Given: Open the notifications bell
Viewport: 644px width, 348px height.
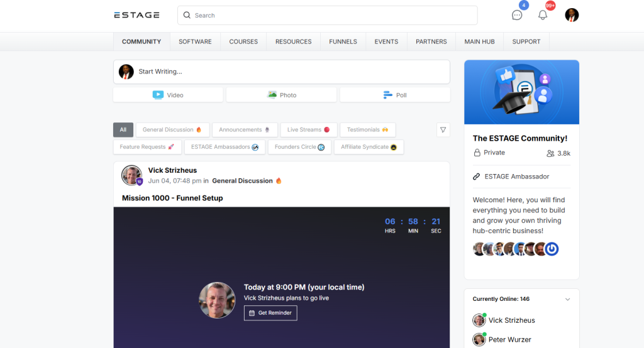Looking at the screenshot, I should (543, 15).
